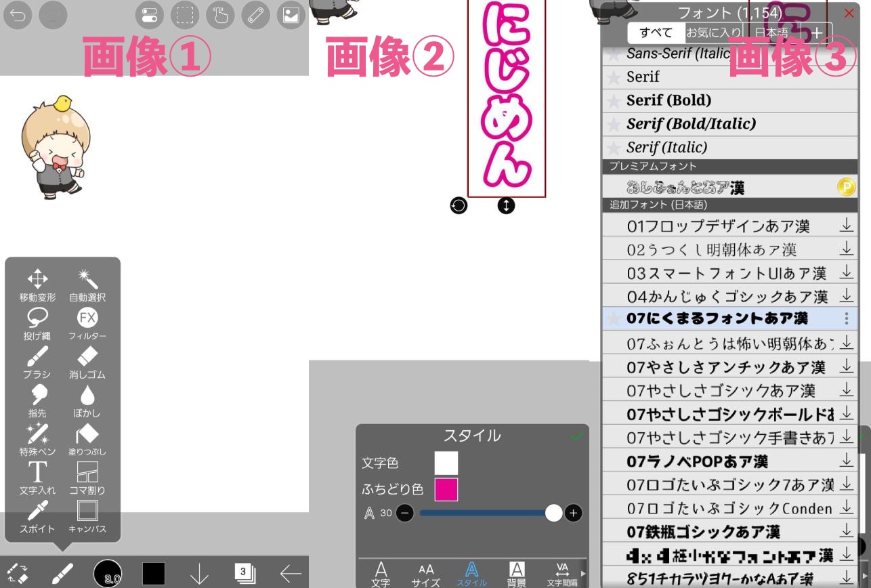Confirm style with the green checkmark
This screenshot has width=871, height=588.
pos(577,436)
